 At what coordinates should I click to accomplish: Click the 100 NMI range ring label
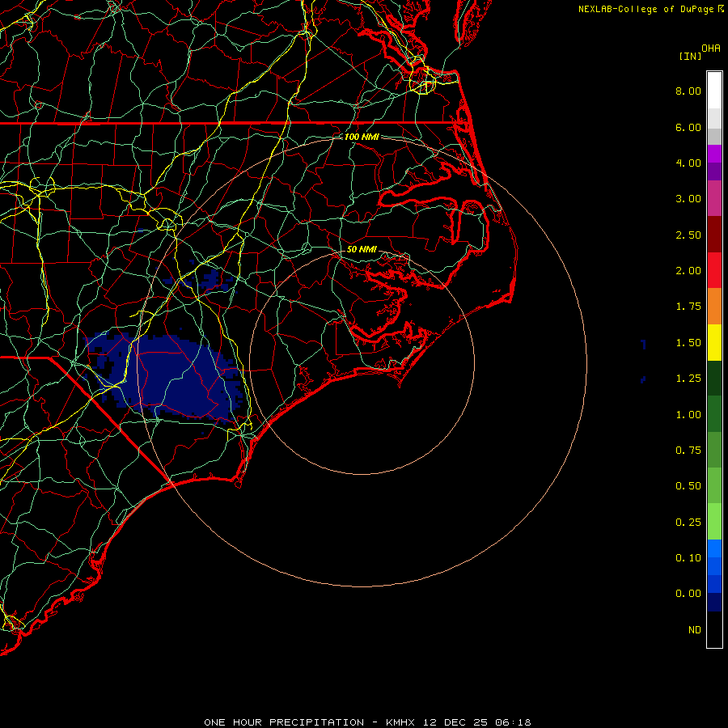click(x=362, y=137)
